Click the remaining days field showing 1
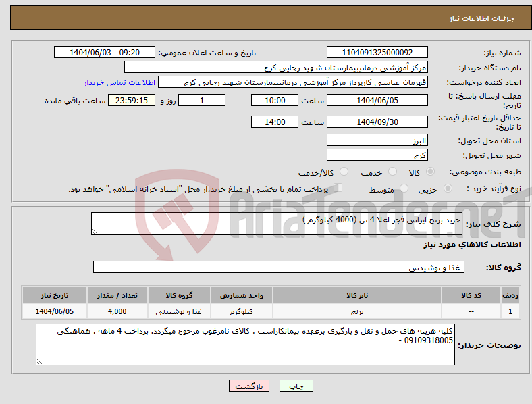The width and height of the screenshot is (532, 404). [x=202, y=100]
